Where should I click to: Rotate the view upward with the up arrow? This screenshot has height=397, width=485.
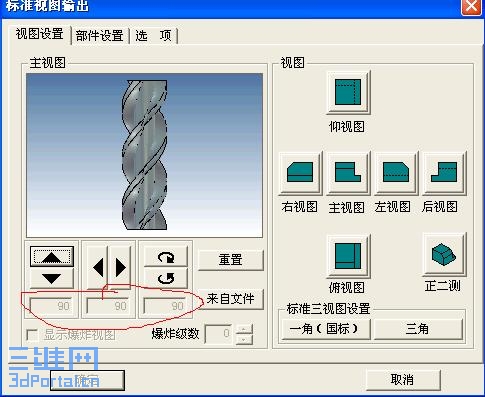tap(52, 256)
